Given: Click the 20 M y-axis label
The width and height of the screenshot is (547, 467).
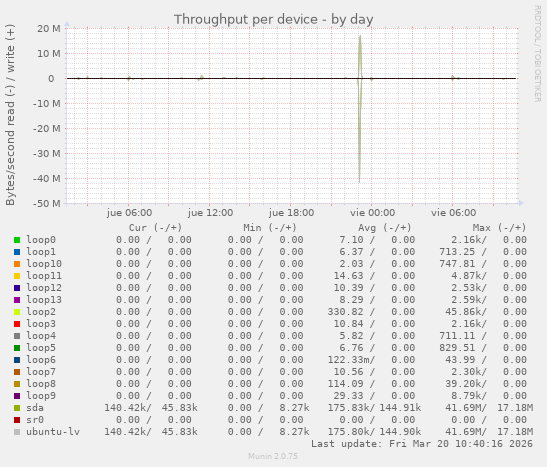Looking at the screenshot, I should coord(49,29).
